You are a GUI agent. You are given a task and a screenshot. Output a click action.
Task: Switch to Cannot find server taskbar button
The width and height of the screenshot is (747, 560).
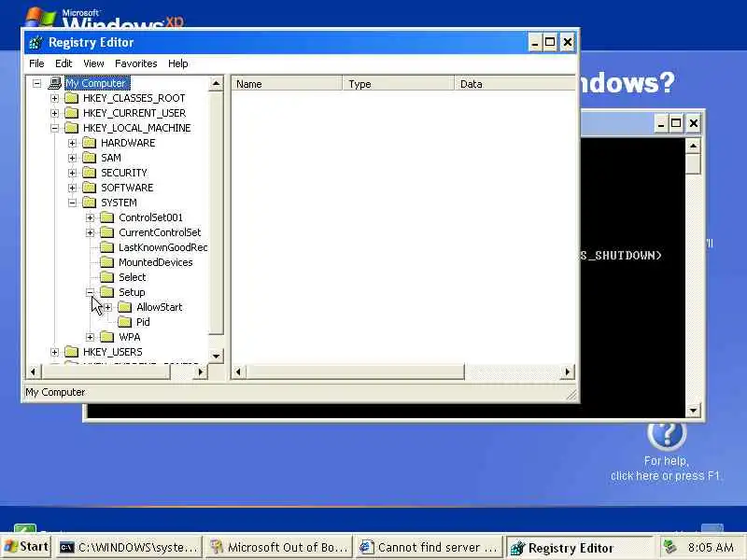(x=429, y=547)
